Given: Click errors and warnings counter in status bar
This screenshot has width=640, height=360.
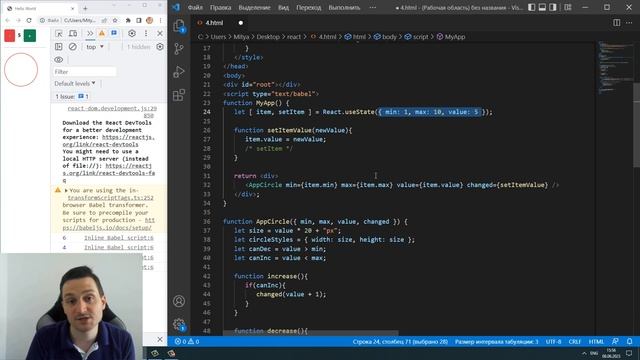Looking at the screenshot, I should (x=187, y=341).
